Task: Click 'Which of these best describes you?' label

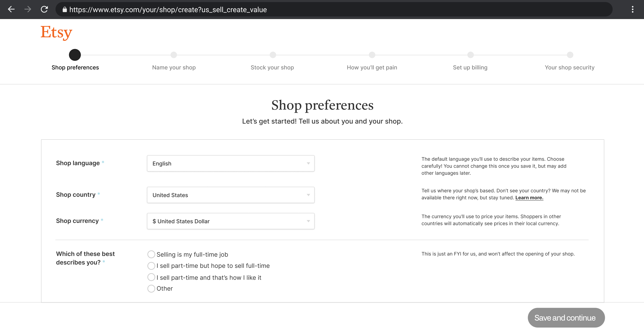Action: (x=85, y=258)
